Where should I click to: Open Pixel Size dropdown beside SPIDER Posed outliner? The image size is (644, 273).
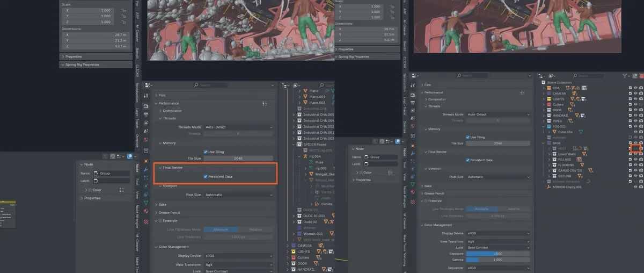[239, 195]
